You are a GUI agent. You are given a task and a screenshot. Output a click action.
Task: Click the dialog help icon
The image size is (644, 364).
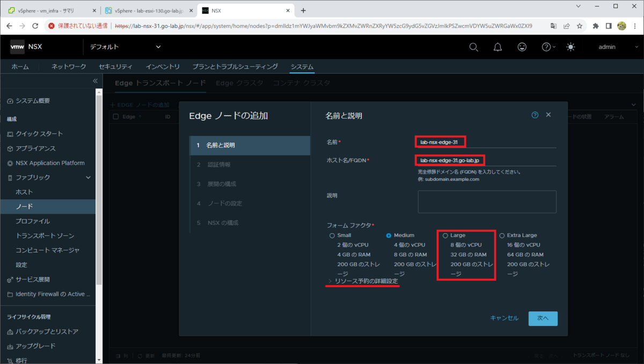coord(535,115)
